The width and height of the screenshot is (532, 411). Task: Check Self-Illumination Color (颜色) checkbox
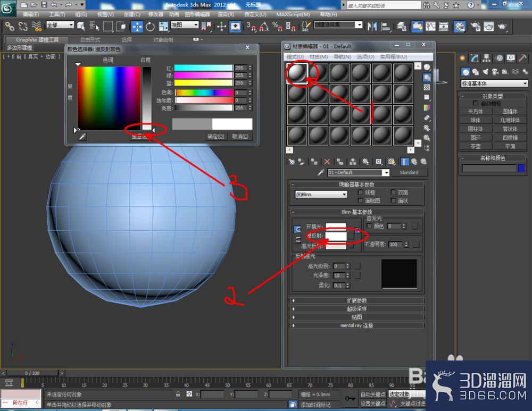point(369,226)
